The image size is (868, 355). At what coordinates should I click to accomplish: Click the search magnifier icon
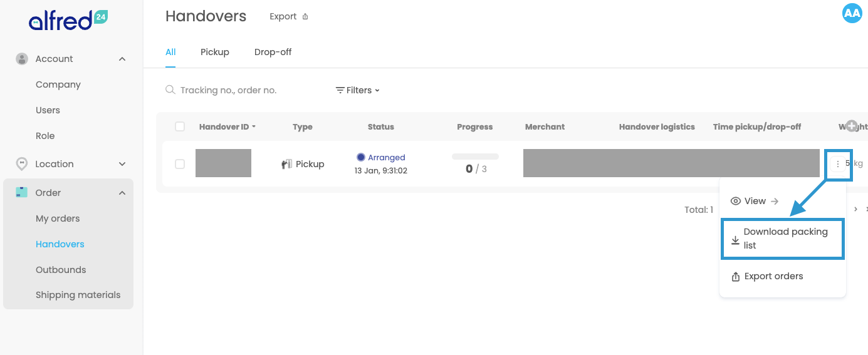[170, 90]
